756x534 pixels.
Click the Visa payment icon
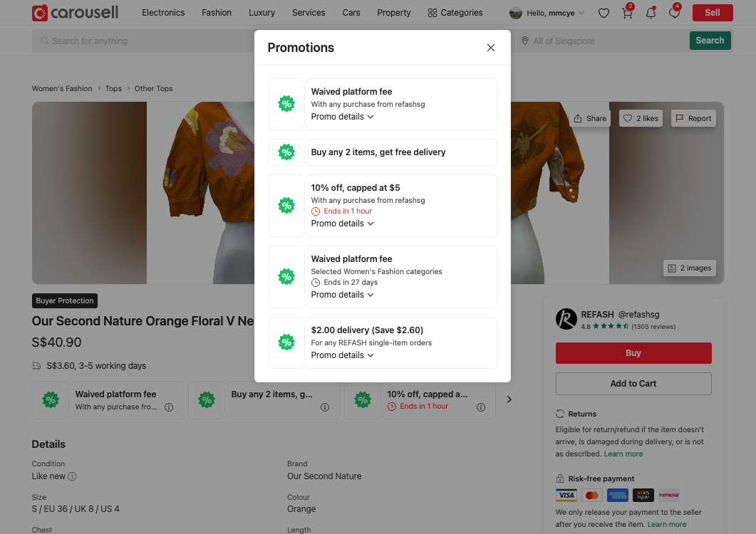566,495
